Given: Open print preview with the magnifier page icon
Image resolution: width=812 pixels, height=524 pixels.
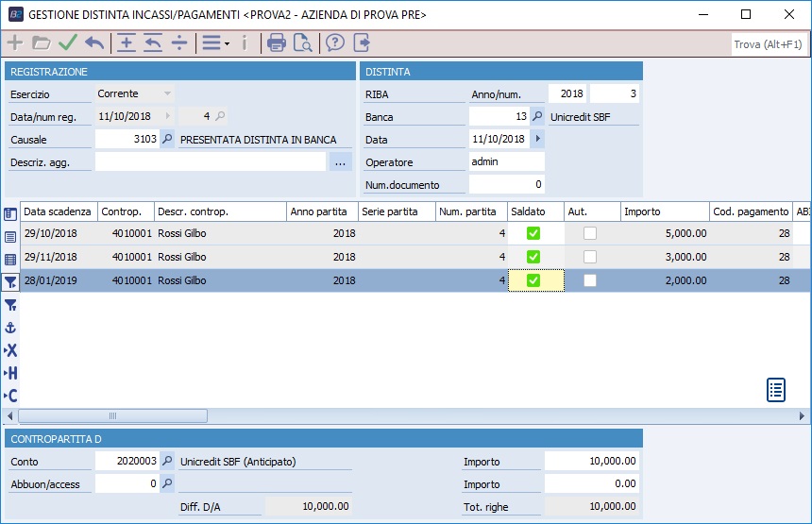Looking at the screenshot, I should click(302, 42).
